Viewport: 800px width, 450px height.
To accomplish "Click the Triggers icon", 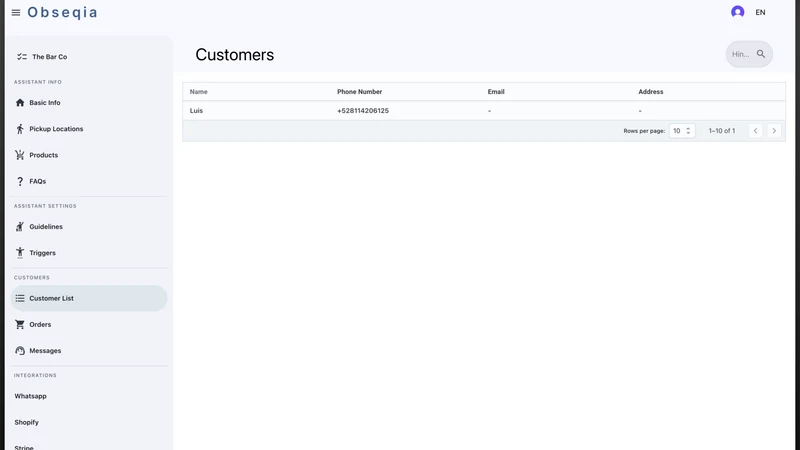I will (x=20, y=253).
